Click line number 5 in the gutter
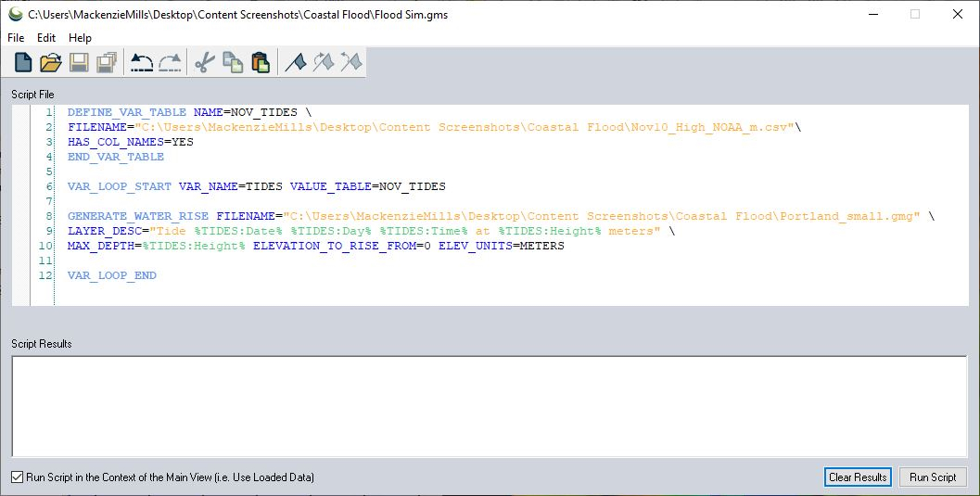This screenshot has height=496, width=980. click(49, 172)
